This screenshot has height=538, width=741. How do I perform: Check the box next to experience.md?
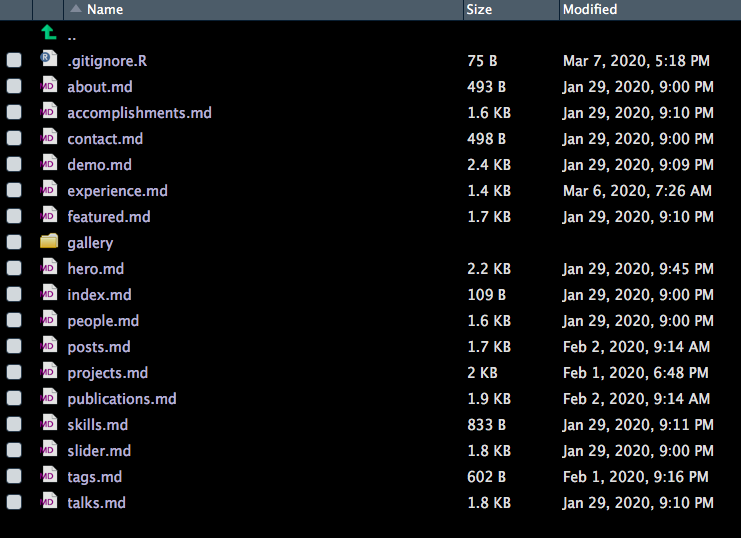point(14,190)
